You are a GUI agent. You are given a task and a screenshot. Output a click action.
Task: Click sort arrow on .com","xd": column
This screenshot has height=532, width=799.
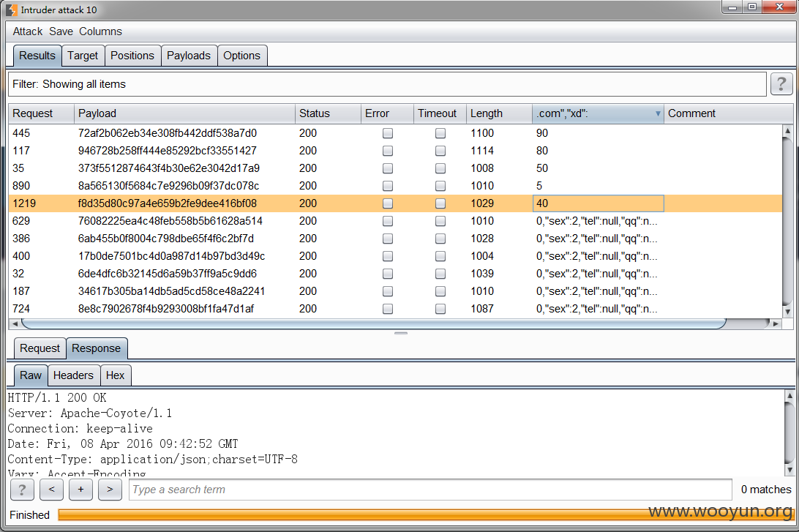658,113
